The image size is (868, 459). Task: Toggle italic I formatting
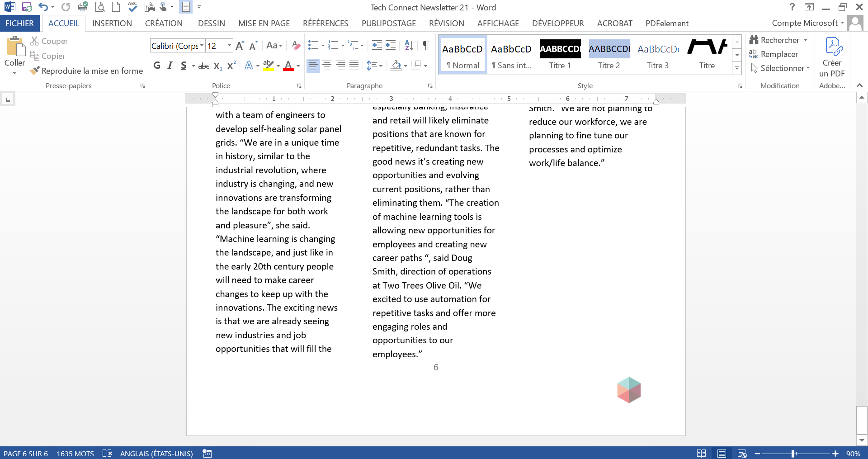point(170,66)
